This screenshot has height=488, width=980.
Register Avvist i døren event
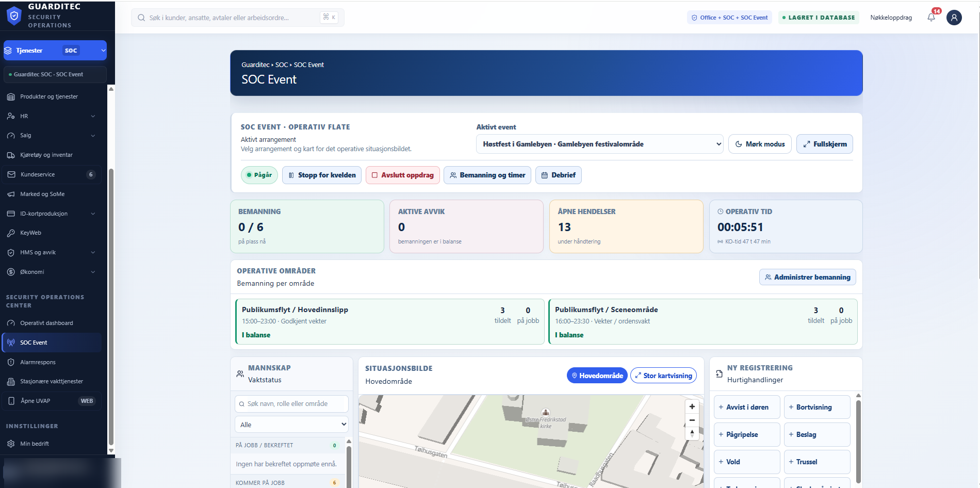pyautogui.click(x=747, y=407)
